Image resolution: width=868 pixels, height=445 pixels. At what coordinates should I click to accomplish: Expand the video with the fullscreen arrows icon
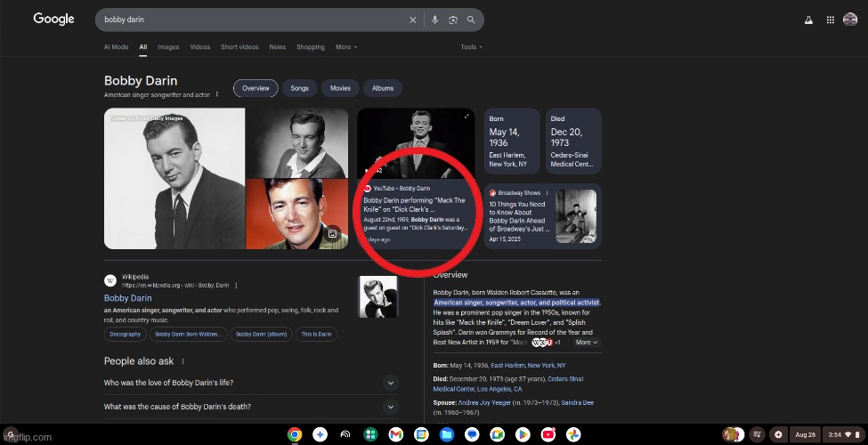466,117
